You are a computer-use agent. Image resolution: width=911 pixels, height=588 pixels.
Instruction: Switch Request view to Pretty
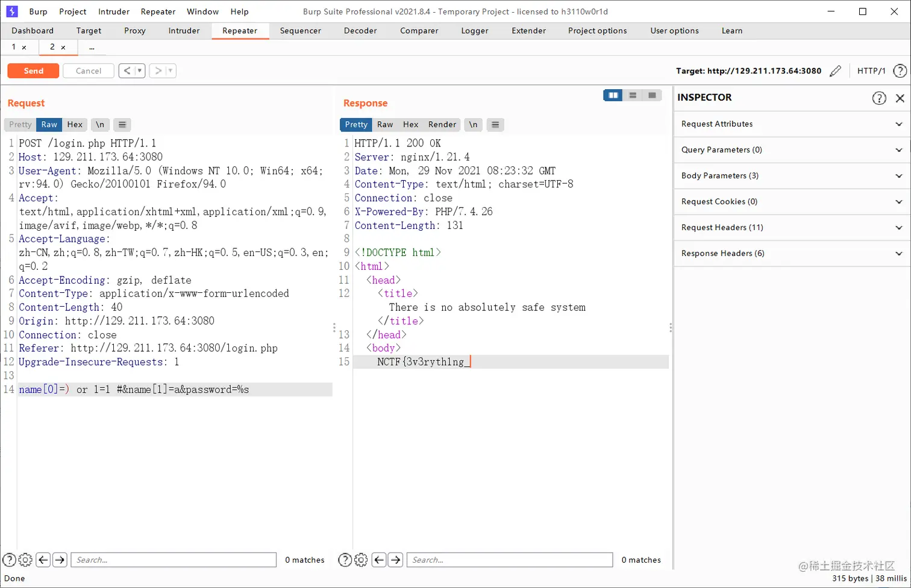click(x=20, y=125)
